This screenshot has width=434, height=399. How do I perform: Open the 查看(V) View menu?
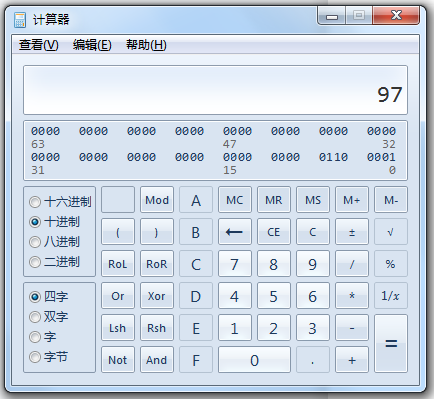(x=39, y=45)
